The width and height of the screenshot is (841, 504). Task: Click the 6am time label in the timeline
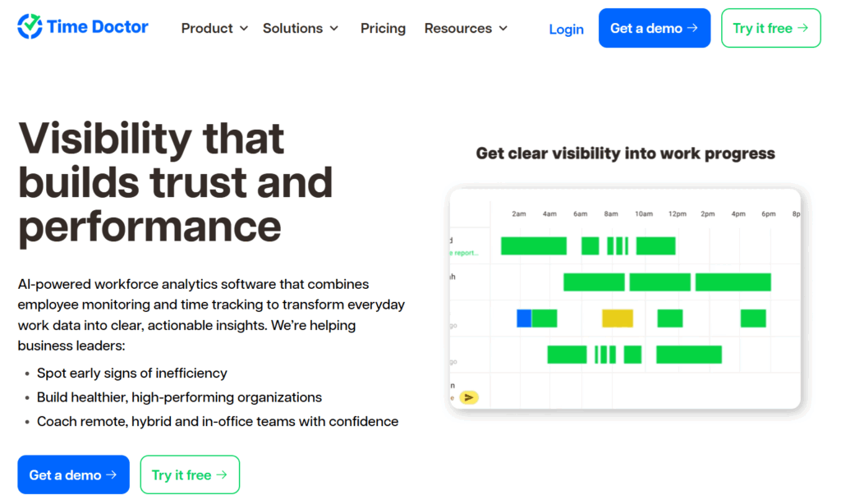coord(581,214)
